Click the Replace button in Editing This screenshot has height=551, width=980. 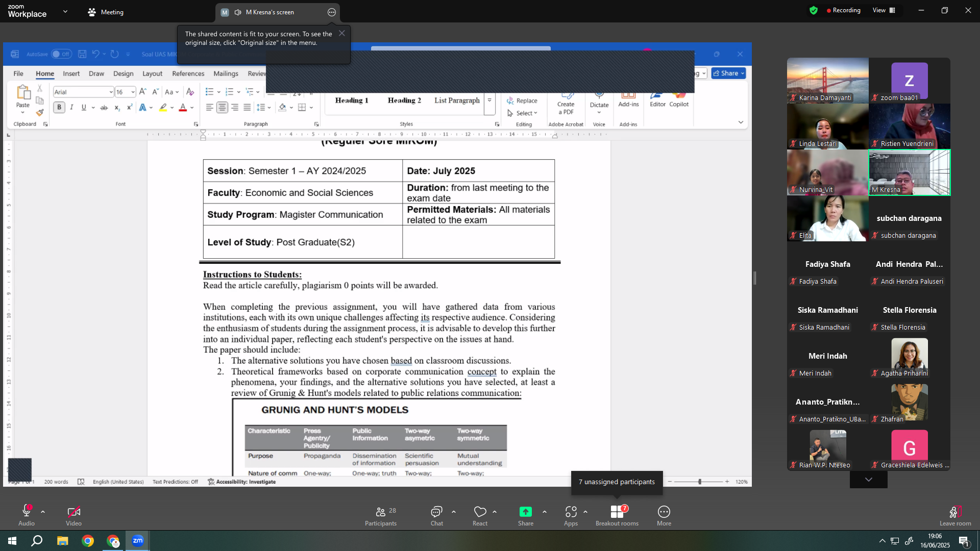click(522, 101)
